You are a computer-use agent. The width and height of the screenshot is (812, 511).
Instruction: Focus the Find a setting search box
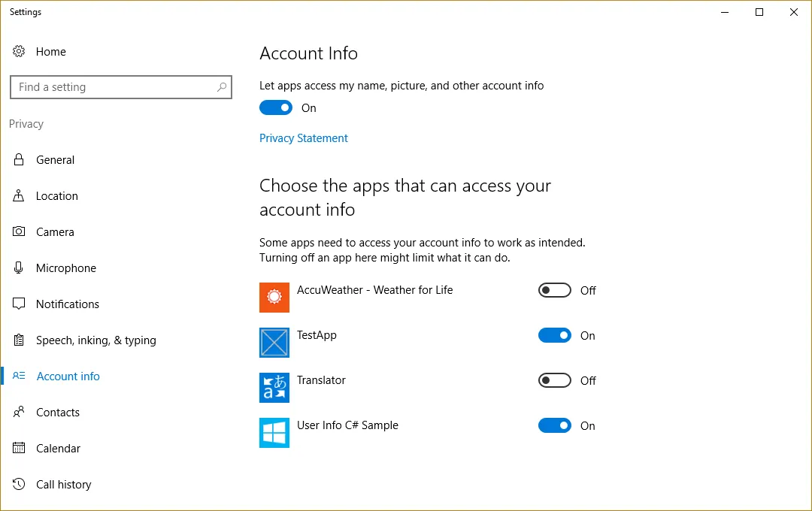tap(120, 87)
